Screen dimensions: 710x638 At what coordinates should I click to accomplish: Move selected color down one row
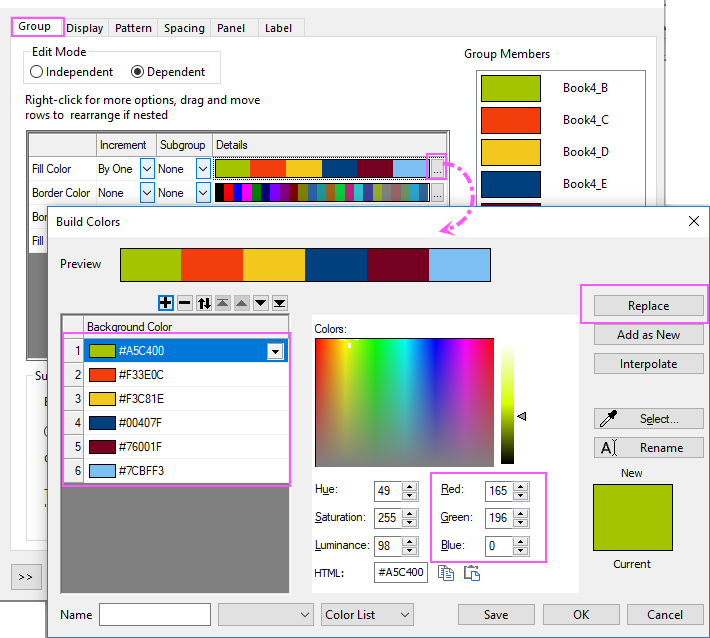pos(260,303)
